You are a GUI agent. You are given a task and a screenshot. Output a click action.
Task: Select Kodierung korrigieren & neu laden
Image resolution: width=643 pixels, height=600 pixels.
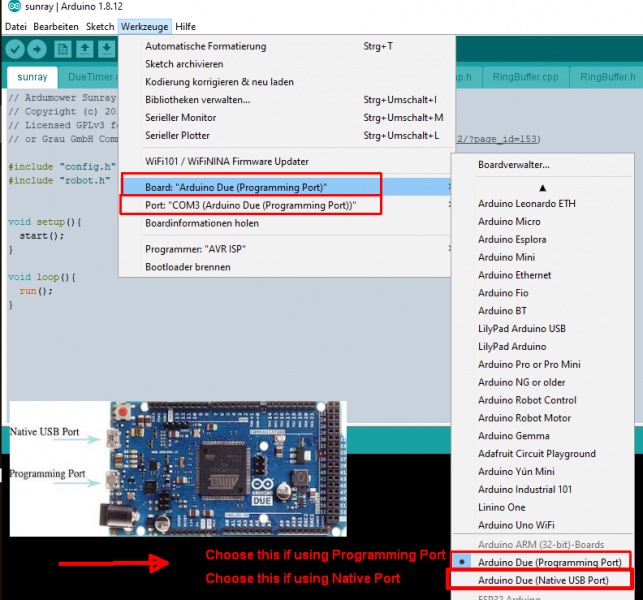coord(285,82)
